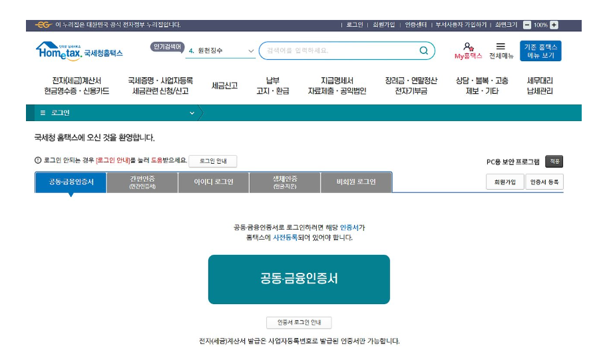Increase screen size with plus icon
Screen dimensions: 605x364
554,25
